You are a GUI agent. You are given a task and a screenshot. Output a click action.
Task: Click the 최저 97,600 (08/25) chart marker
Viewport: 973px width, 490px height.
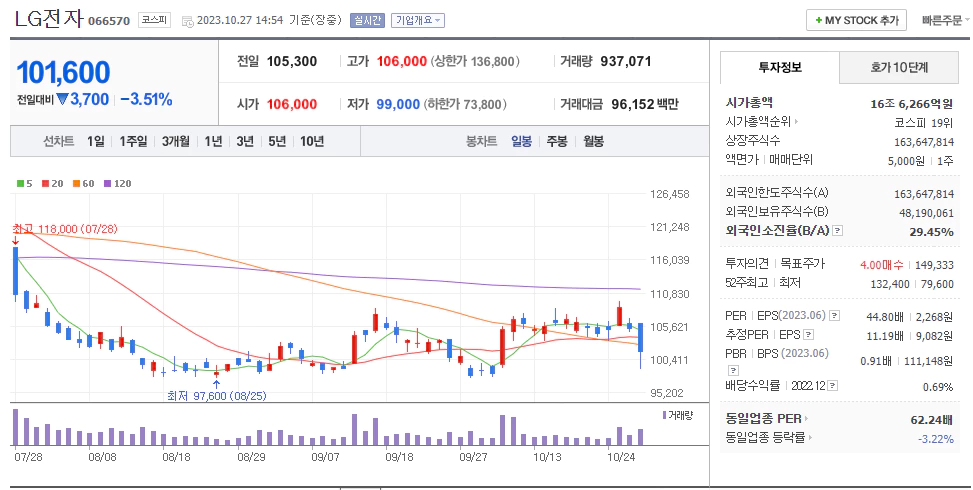(x=217, y=396)
